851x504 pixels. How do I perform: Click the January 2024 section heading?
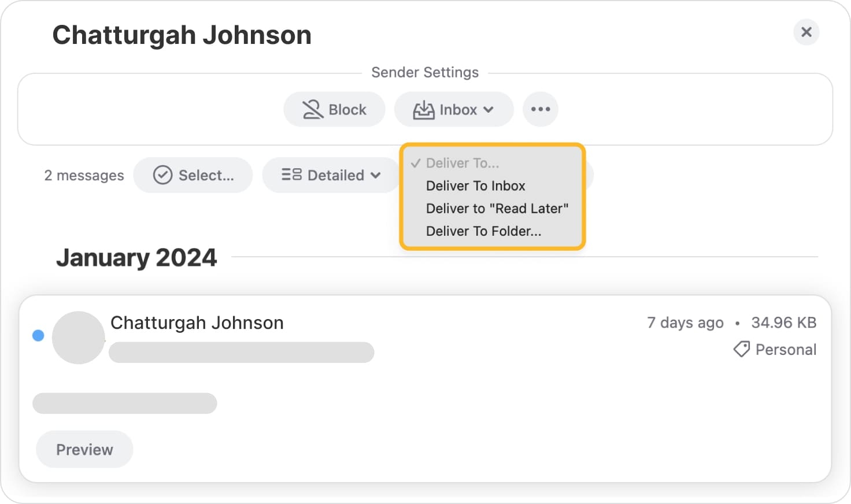pos(136,258)
